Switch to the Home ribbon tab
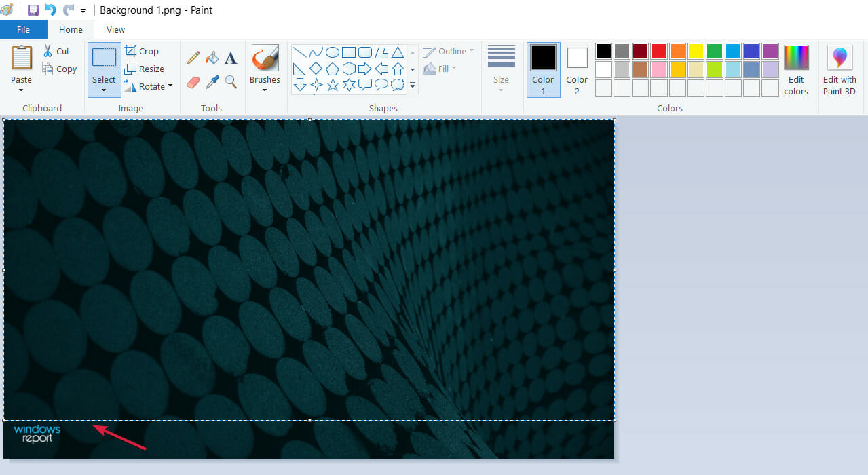 click(71, 29)
